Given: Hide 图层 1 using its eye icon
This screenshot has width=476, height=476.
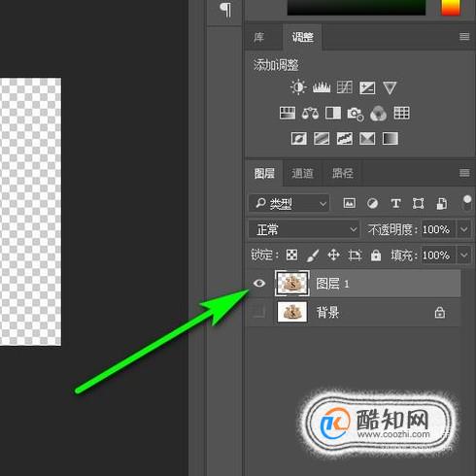Looking at the screenshot, I should [x=259, y=284].
